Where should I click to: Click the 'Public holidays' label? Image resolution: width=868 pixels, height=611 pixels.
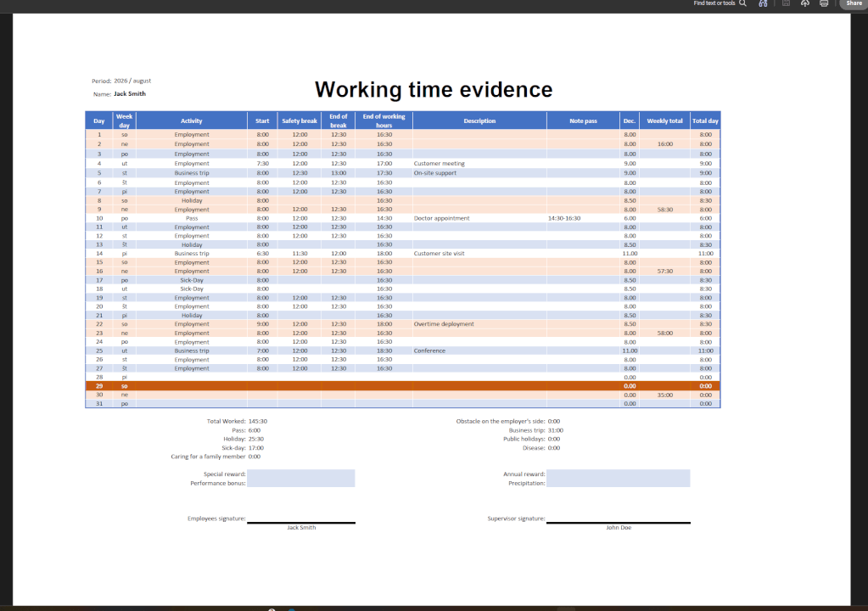[524, 440]
